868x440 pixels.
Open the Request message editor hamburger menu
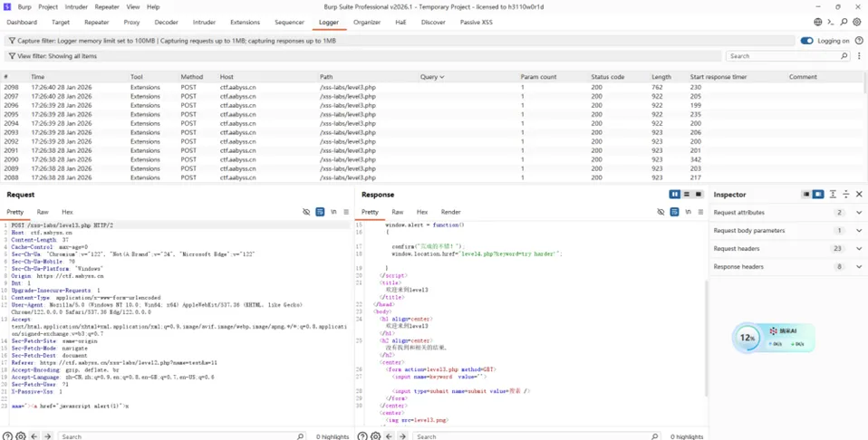(x=346, y=212)
